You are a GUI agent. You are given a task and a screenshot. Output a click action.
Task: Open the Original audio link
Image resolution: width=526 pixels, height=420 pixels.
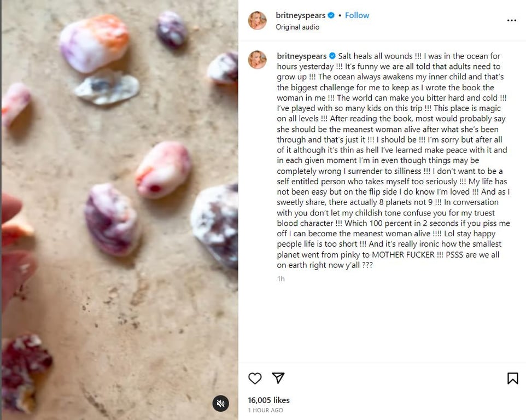297,27
